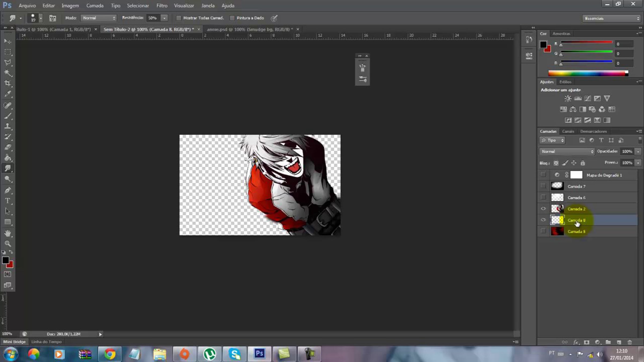The height and width of the screenshot is (362, 644).
Task: Open the layer blend mode dropdown
Action: point(567,152)
